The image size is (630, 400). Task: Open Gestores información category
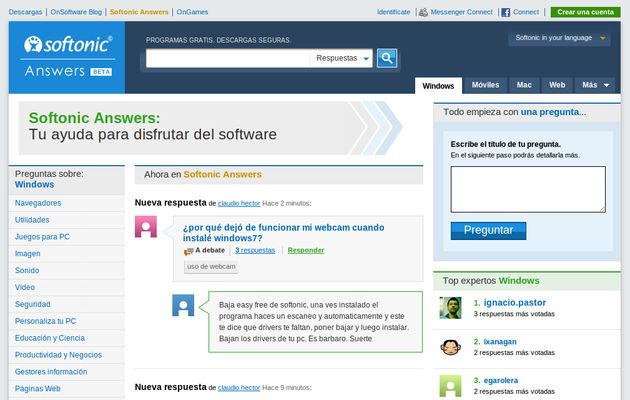[51, 372]
